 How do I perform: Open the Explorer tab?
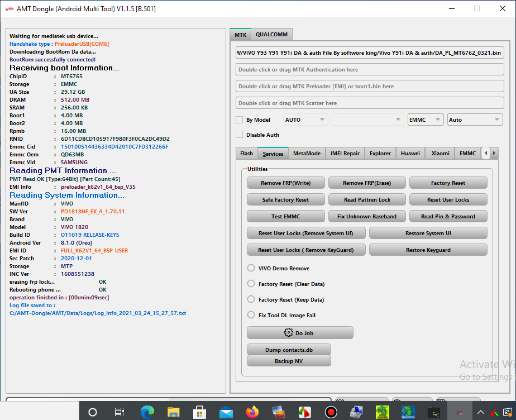point(380,154)
